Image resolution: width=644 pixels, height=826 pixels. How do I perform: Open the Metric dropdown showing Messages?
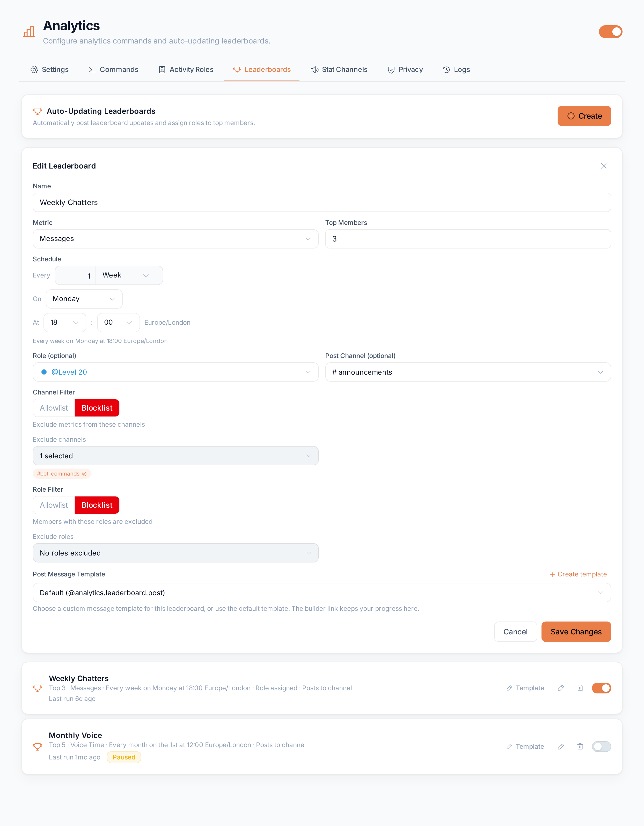point(175,239)
